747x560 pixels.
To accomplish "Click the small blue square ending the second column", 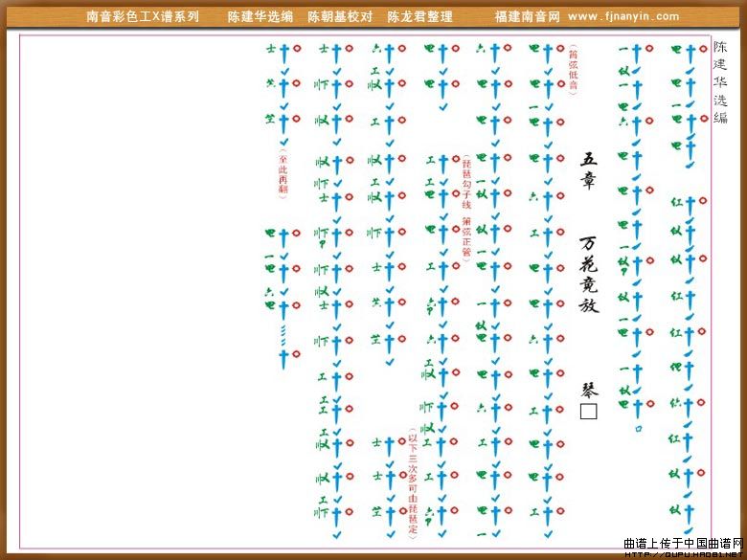I will [638, 428].
